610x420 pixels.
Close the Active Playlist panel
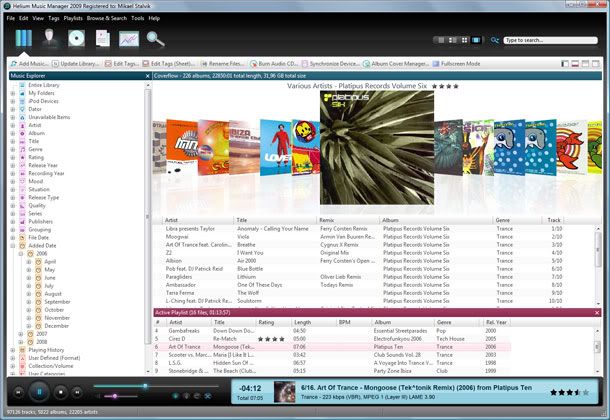click(597, 313)
